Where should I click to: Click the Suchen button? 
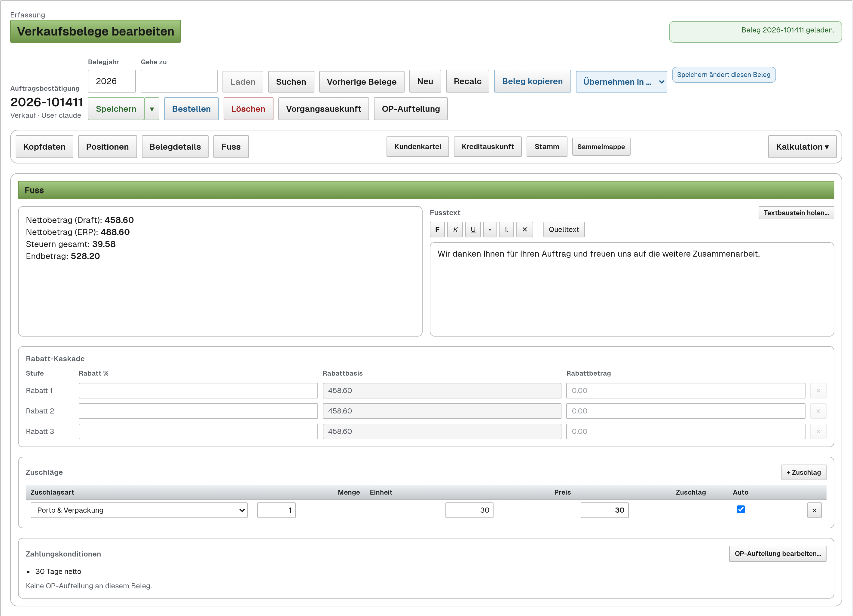291,82
